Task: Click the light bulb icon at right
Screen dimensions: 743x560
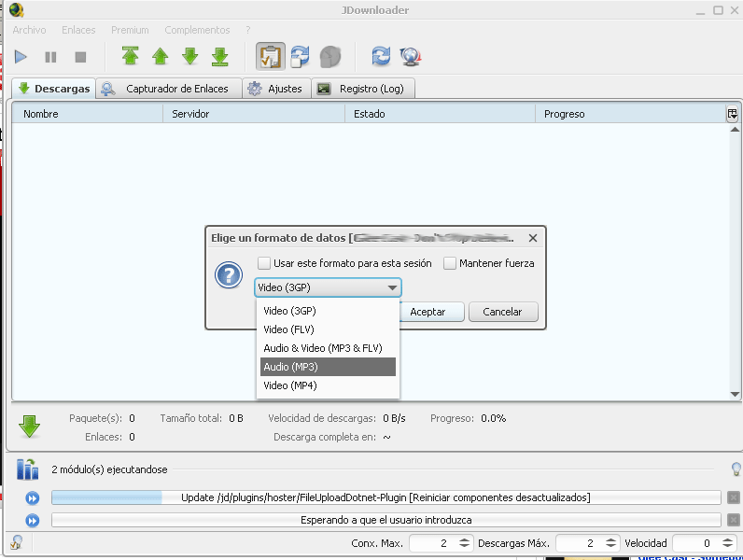Action: [x=736, y=469]
